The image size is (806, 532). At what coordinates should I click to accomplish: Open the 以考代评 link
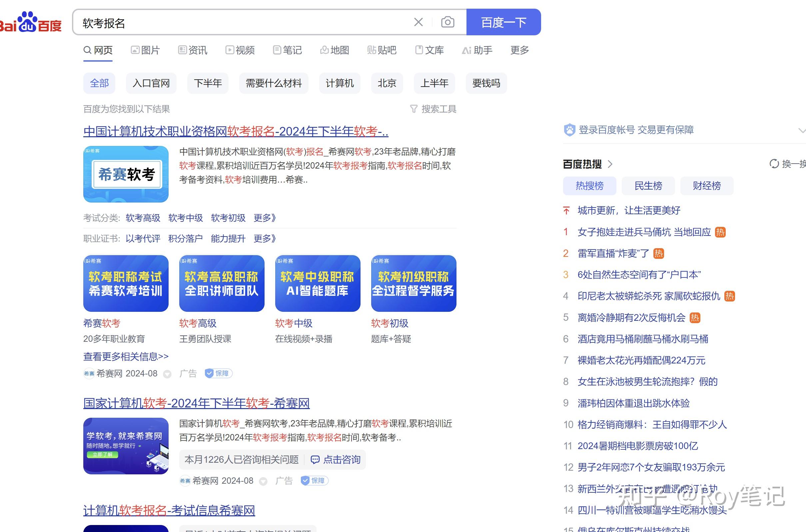[143, 239]
